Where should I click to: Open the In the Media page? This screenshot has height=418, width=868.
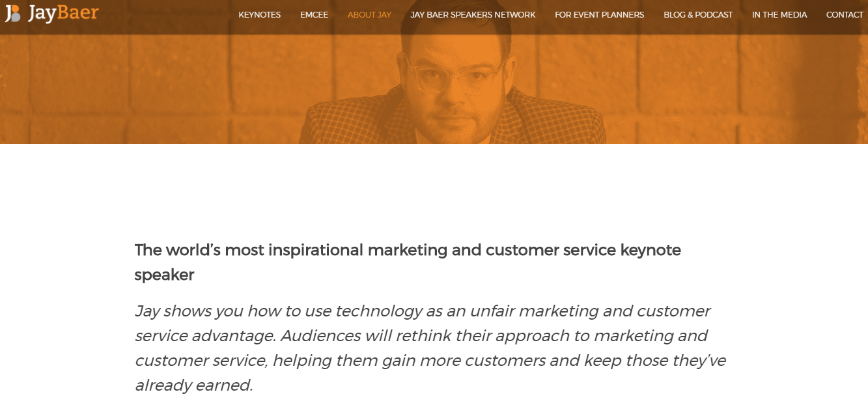pyautogui.click(x=779, y=15)
